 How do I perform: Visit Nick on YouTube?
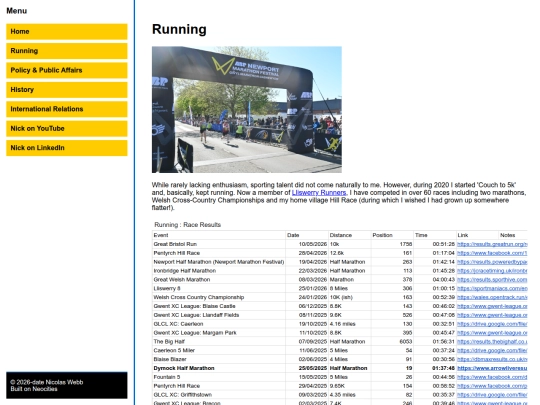pyautogui.click(x=67, y=128)
